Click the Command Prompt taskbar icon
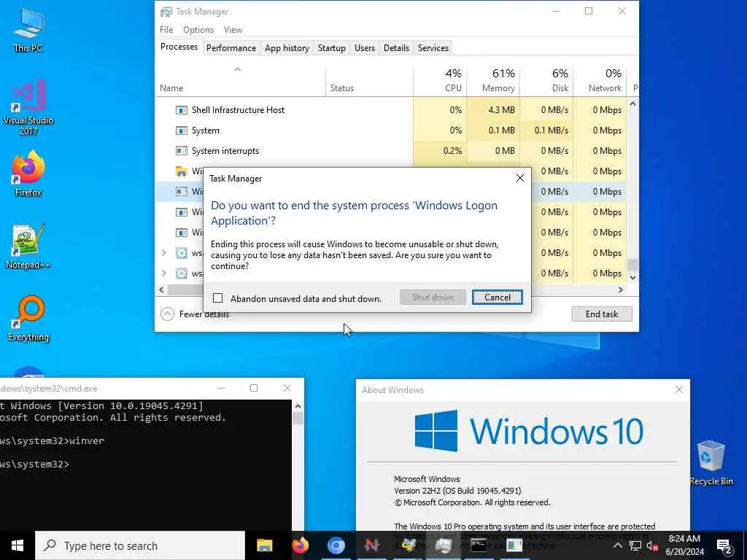The width and height of the screenshot is (747, 560). coord(479,545)
